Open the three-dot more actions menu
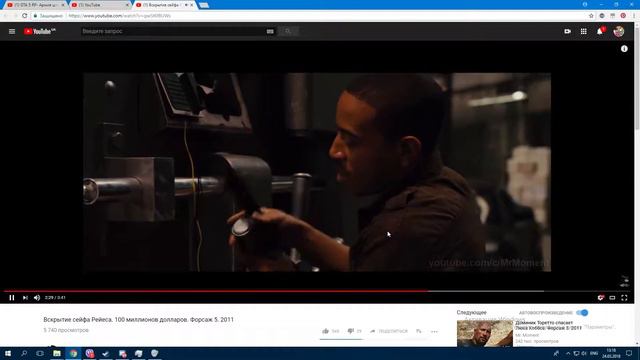Image resolution: width=640 pixels, height=360 pixels. (x=434, y=331)
